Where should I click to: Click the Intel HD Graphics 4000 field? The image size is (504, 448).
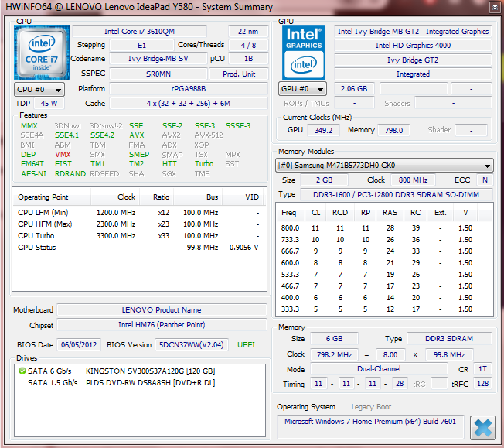tap(413, 46)
